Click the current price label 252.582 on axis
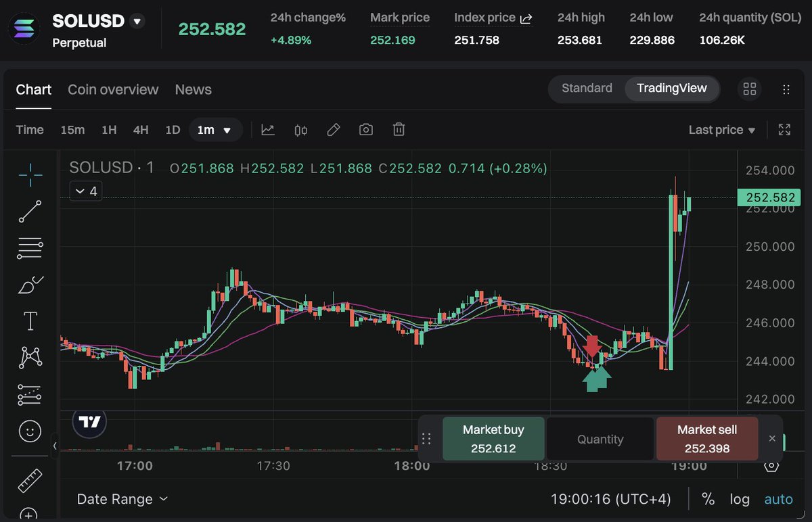The height and width of the screenshot is (522, 812). [x=771, y=197]
